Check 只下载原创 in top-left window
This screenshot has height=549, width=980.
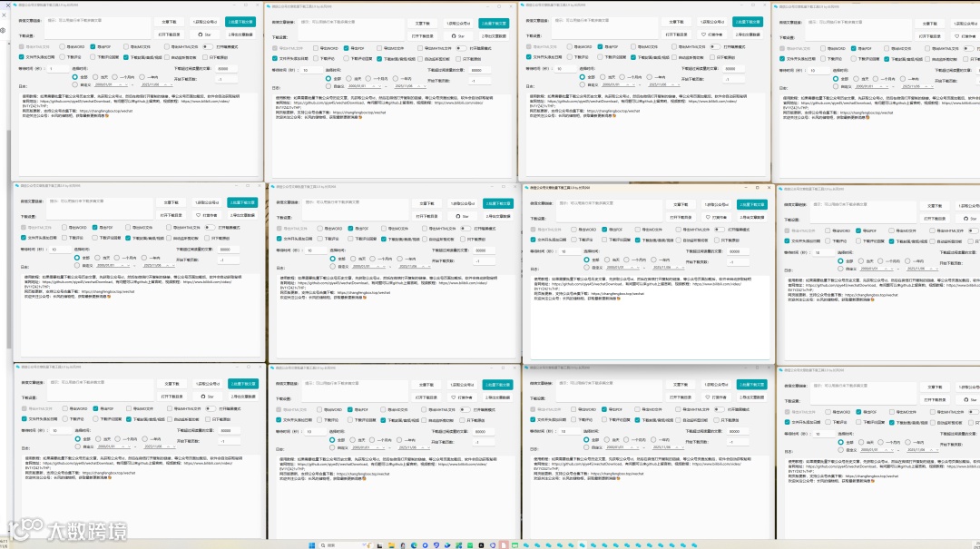tap(204, 57)
